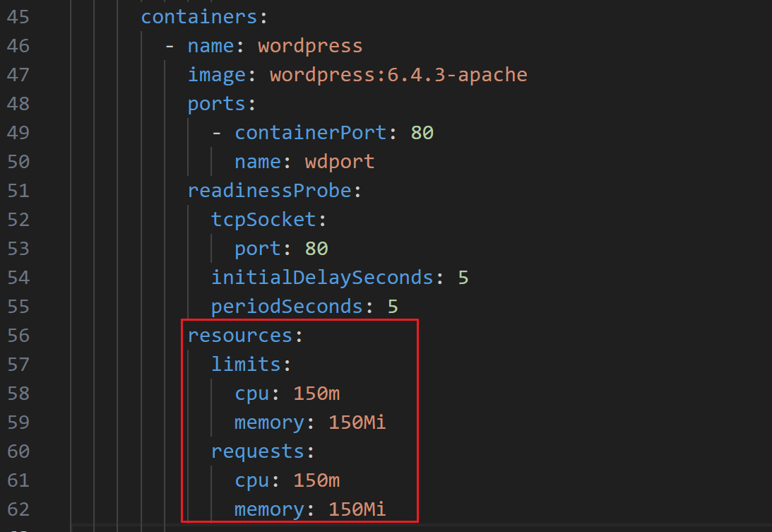Click line number 56 in the gutter
Screen dimensions: 772x532
[18, 336]
